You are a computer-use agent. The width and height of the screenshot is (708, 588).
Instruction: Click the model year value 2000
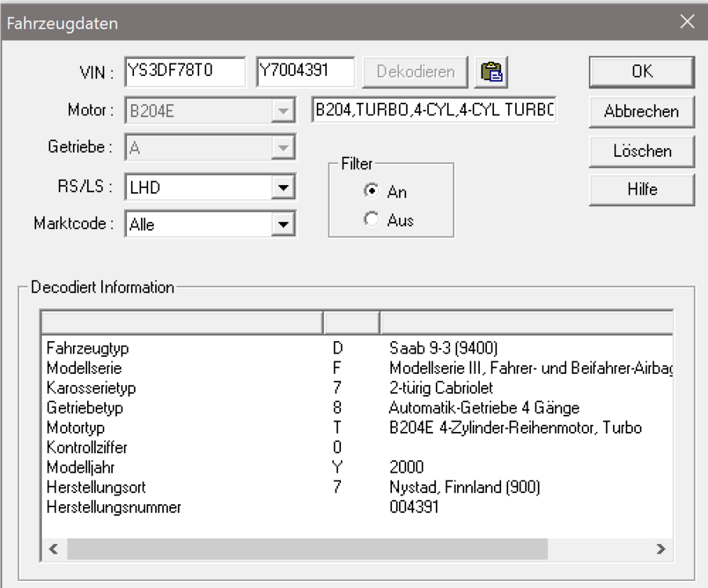[406, 467]
